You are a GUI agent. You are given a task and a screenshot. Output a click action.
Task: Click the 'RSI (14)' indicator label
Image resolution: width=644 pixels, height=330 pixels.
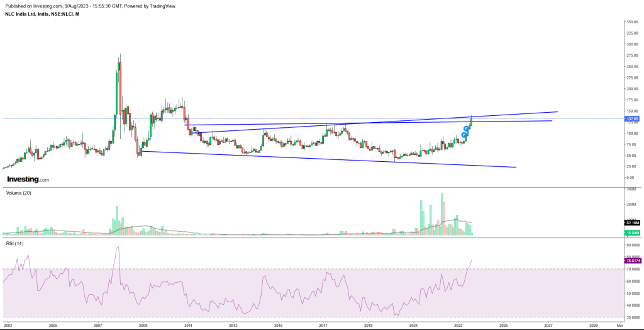14,243
